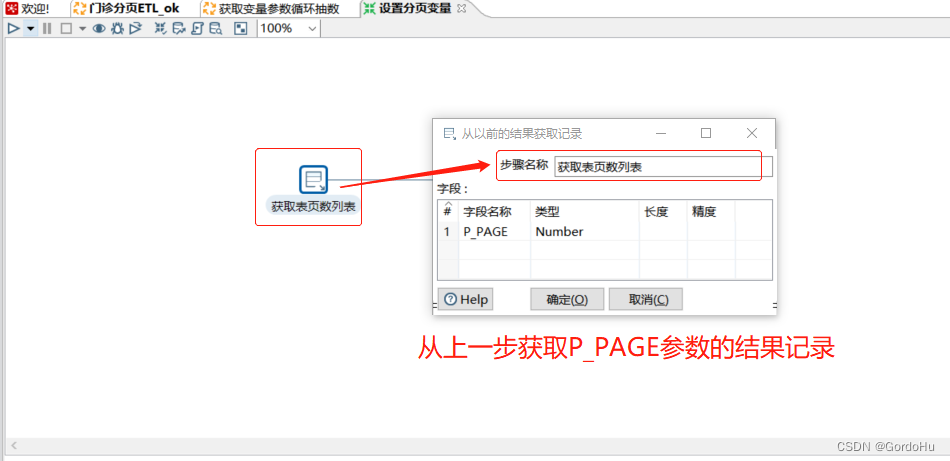This screenshot has width=950, height=461.
Task: Click the horizontal scrollbar left arrow
Action: click(14, 446)
